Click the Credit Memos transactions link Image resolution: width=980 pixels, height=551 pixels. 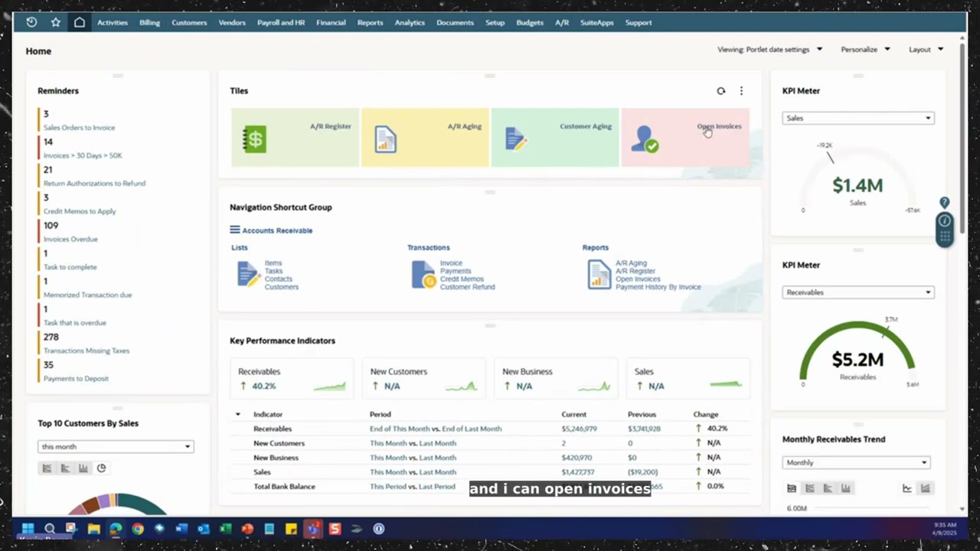[x=462, y=279]
